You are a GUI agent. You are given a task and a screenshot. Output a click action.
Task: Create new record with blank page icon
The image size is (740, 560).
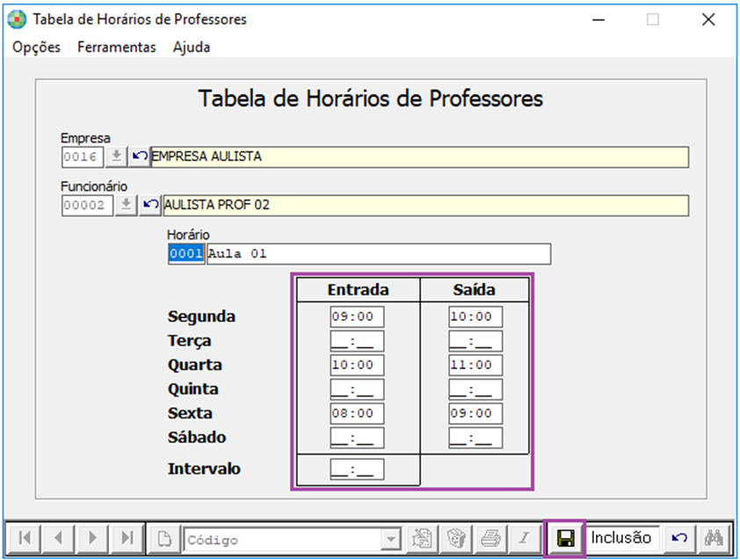164,538
